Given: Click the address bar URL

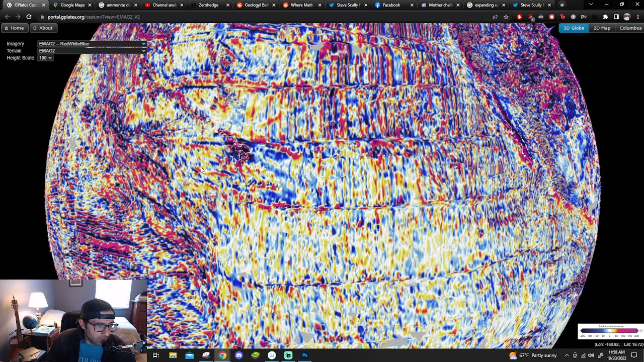Looking at the screenshot, I should tap(94, 17).
